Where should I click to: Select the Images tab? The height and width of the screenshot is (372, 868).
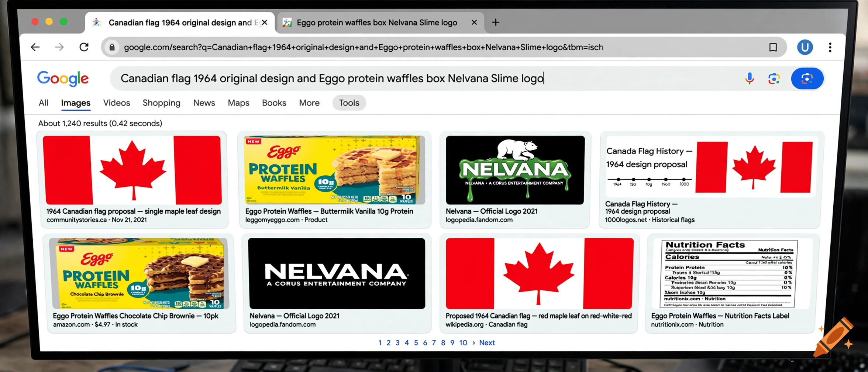click(x=76, y=103)
